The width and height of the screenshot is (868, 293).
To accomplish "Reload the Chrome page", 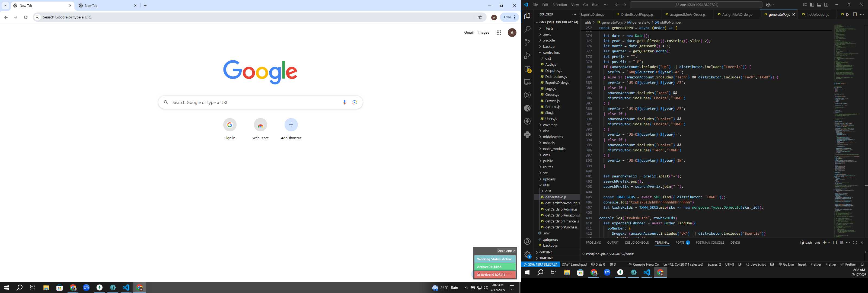I will [25, 17].
